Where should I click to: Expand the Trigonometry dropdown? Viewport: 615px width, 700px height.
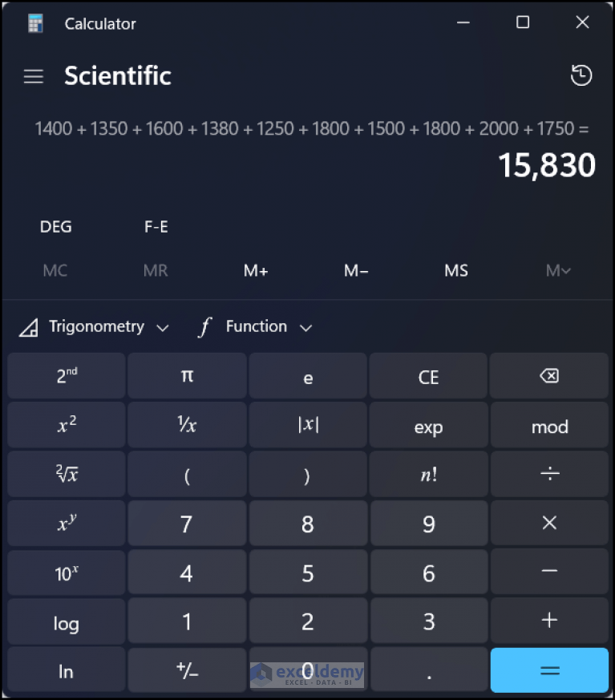tap(95, 327)
